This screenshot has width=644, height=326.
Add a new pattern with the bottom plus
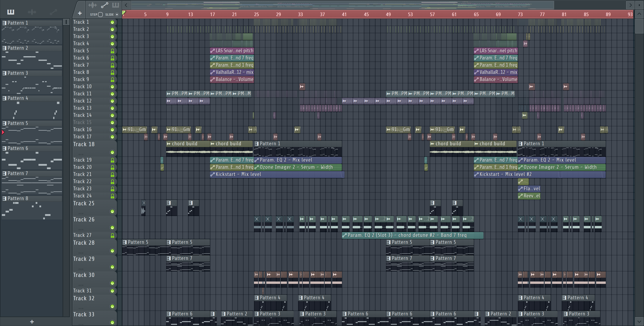tap(32, 322)
